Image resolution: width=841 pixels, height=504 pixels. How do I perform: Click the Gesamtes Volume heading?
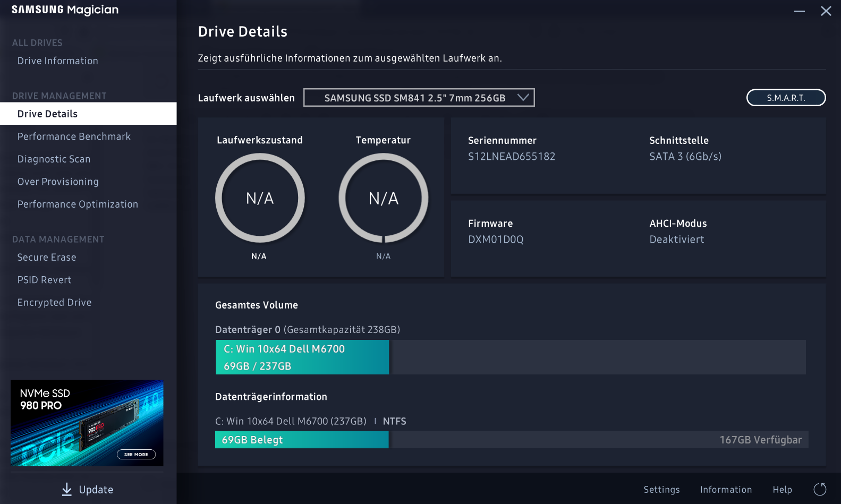[x=257, y=305]
